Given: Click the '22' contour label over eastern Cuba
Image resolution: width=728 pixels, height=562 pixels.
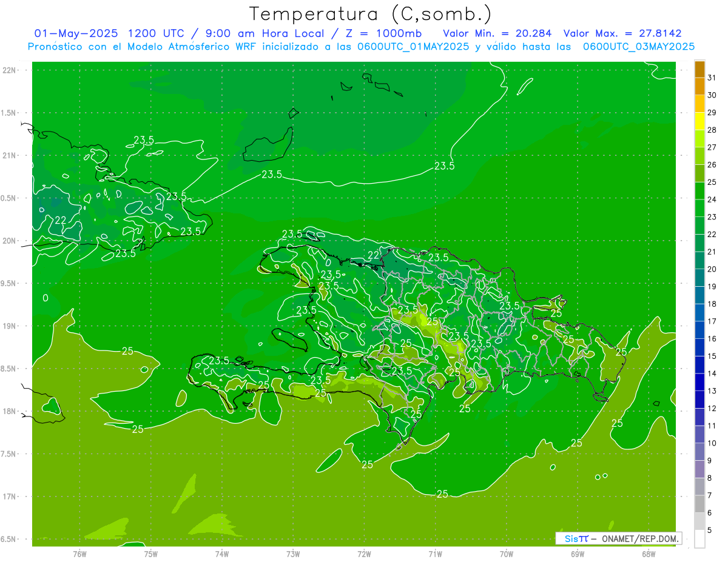Looking at the screenshot, I should [x=61, y=220].
